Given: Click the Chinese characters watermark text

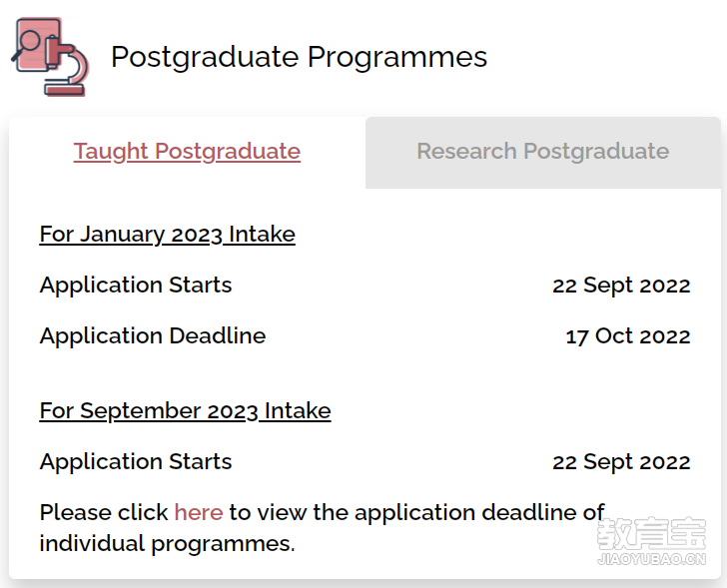Looking at the screenshot, I should (x=651, y=534).
